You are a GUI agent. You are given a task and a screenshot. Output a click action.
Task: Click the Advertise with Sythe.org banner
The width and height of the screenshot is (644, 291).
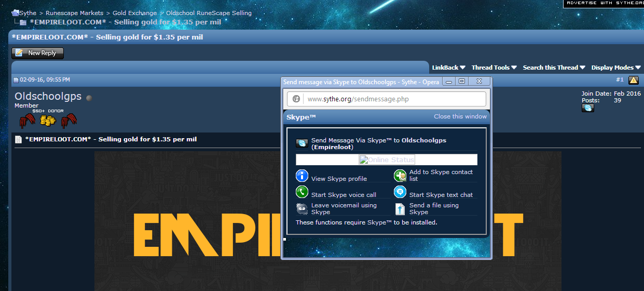click(x=604, y=3)
